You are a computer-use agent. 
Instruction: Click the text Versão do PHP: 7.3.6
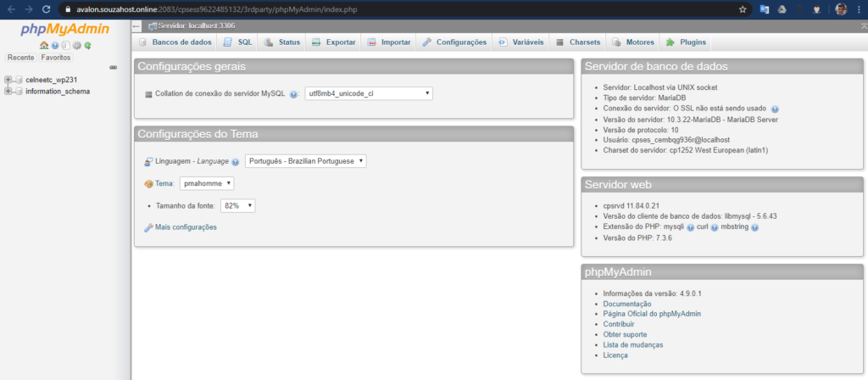[x=637, y=237]
